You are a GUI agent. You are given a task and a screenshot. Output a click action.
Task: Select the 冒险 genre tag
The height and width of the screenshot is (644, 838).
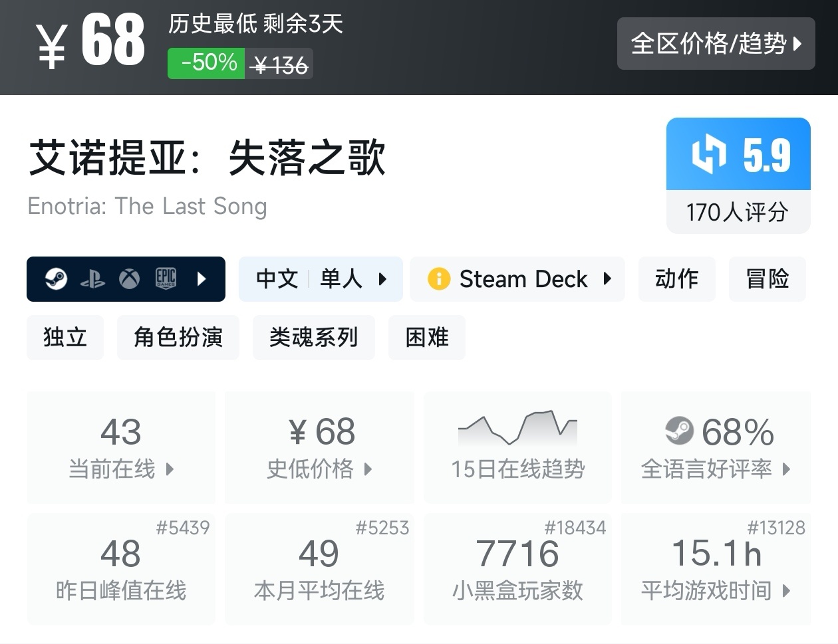pos(767,279)
